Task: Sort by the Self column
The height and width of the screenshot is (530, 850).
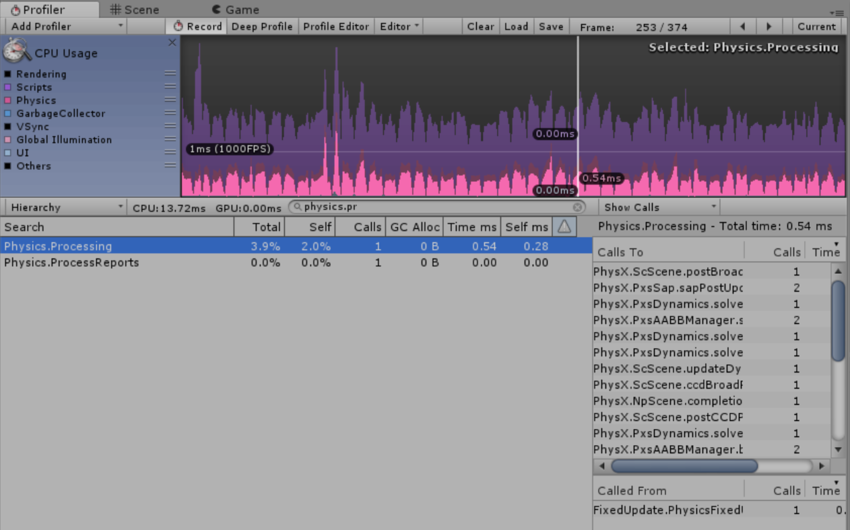Action: [x=310, y=227]
